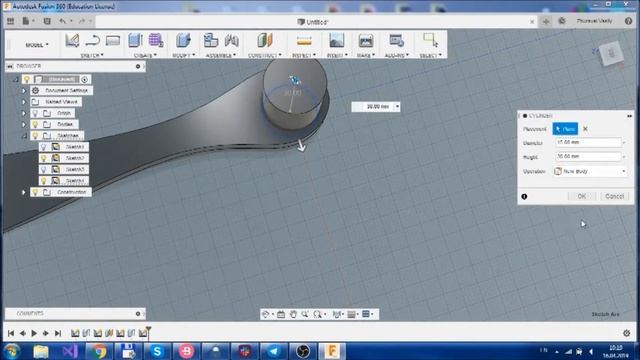Open the File menu icon
This screenshot has width=640, height=360.
26,21
